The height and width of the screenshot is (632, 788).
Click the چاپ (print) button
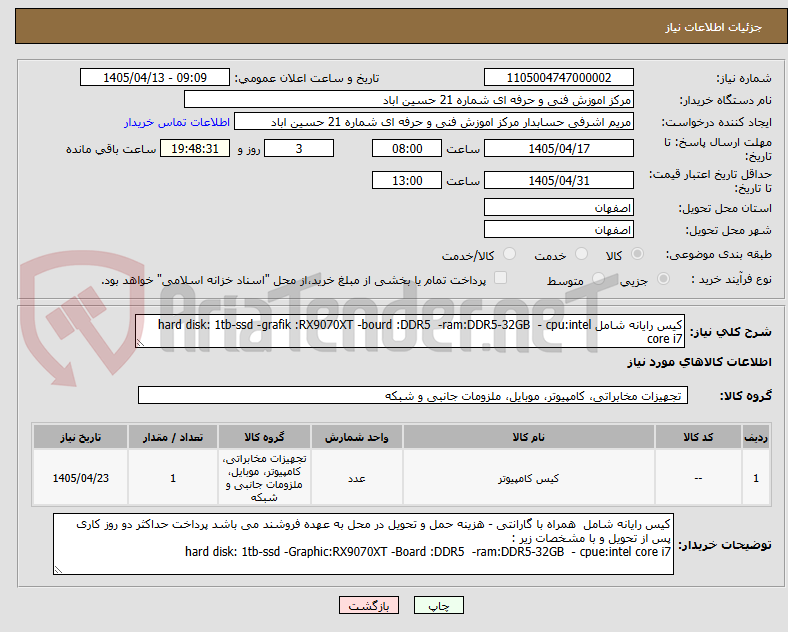[438, 605]
